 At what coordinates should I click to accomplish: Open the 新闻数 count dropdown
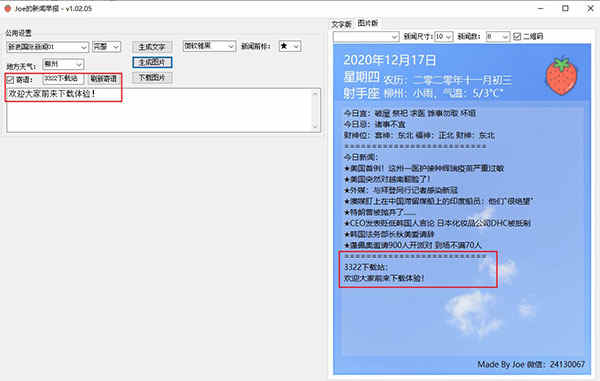pyautogui.click(x=498, y=36)
